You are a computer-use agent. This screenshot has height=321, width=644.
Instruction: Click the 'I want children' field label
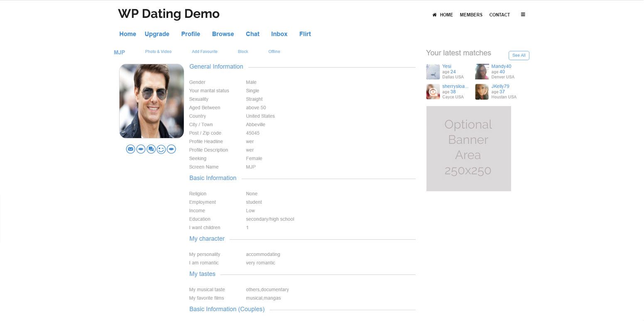click(205, 227)
